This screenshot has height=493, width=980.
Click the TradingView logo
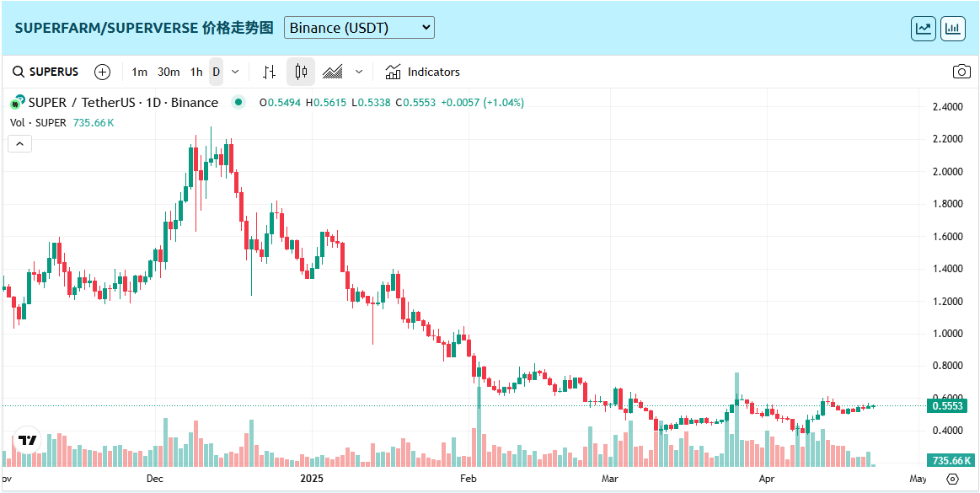click(28, 440)
